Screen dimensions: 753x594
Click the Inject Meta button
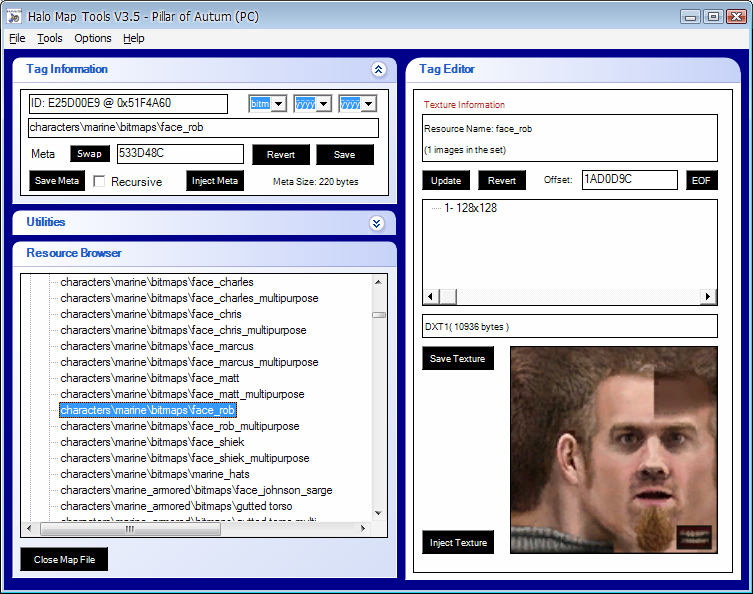click(x=215, y=181)
